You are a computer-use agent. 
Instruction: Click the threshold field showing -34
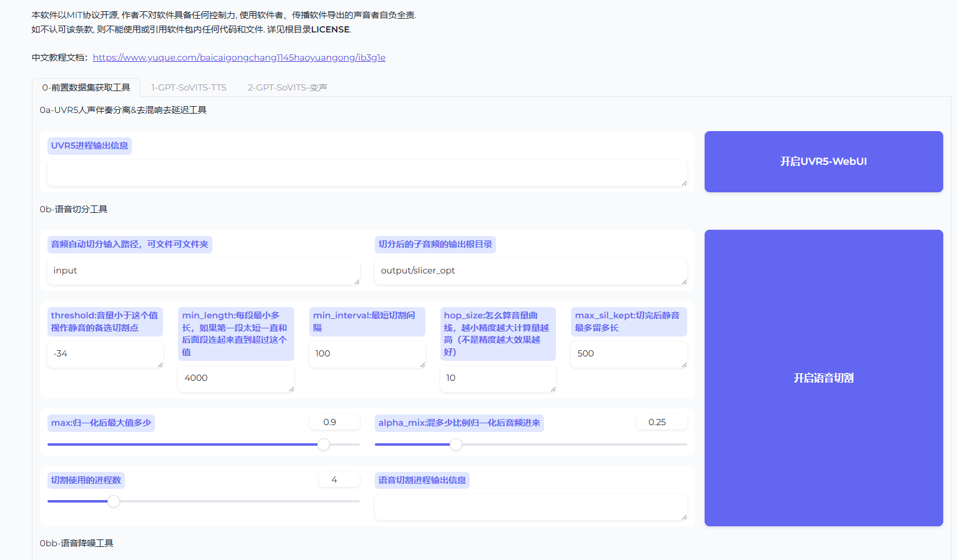coord(105,355)
